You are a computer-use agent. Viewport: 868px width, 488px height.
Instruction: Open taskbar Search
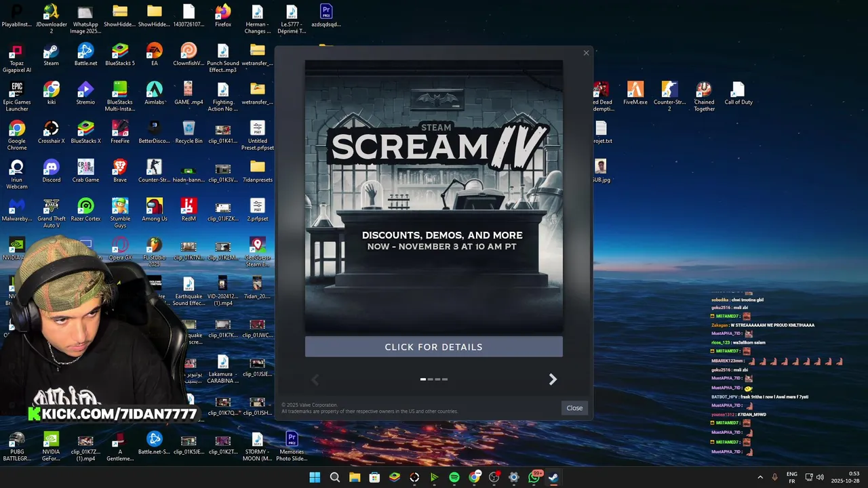tap(334, 477)
